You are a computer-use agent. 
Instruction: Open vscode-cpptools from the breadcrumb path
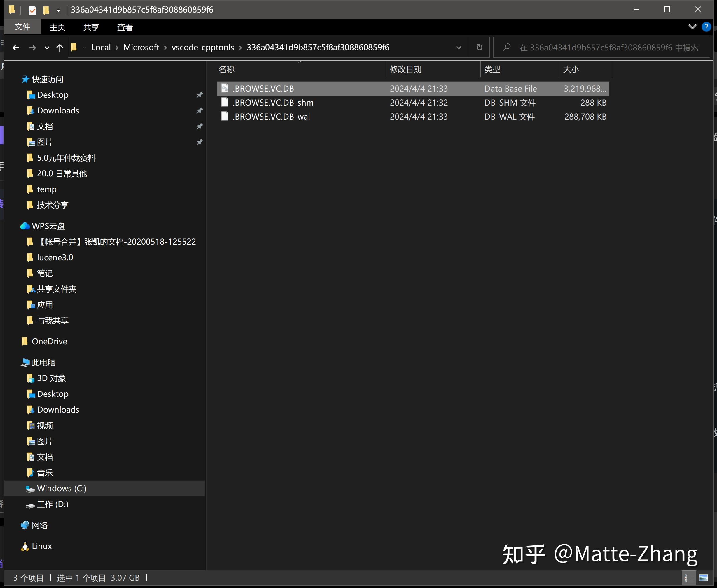[x=203, y=48]
